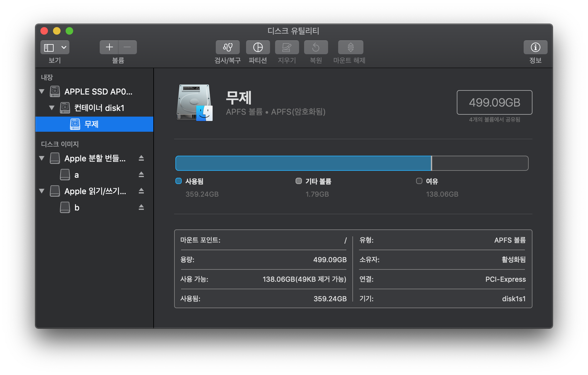588x375 pixels.
Task: Select the 무제 volume in the sidebar
Action: click(91, 124)
